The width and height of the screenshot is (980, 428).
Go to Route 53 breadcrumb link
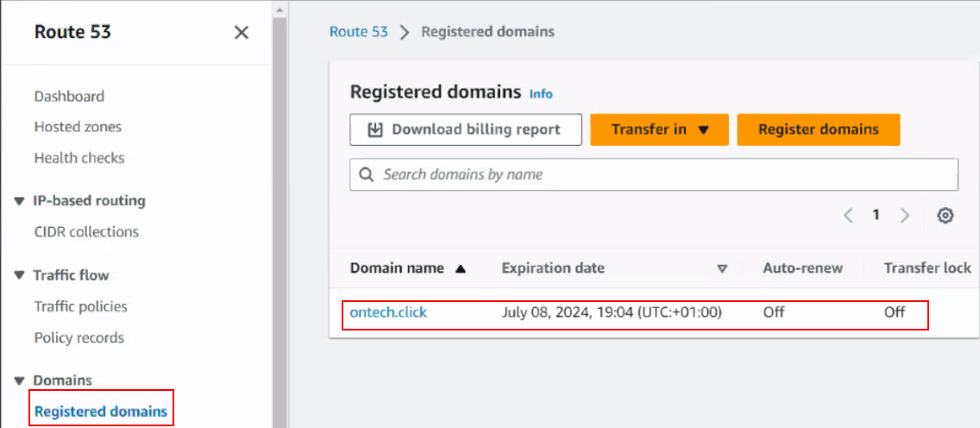(x=358, y=32)
